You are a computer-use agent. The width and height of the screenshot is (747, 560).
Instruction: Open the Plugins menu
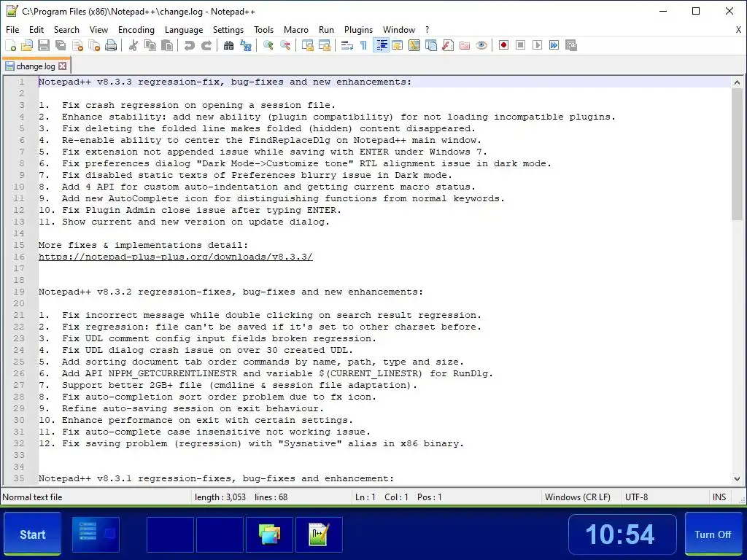(358, 29)
